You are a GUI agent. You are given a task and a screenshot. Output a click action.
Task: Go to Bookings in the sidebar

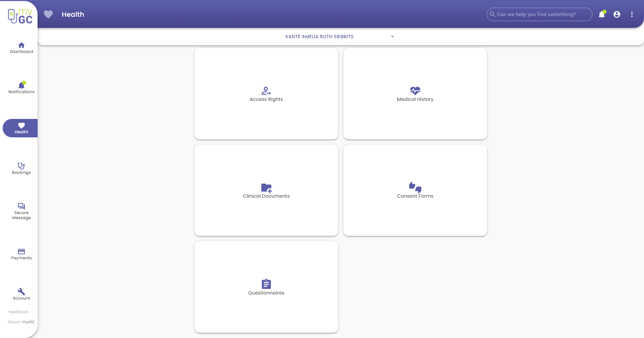click(x=21, y=168)
